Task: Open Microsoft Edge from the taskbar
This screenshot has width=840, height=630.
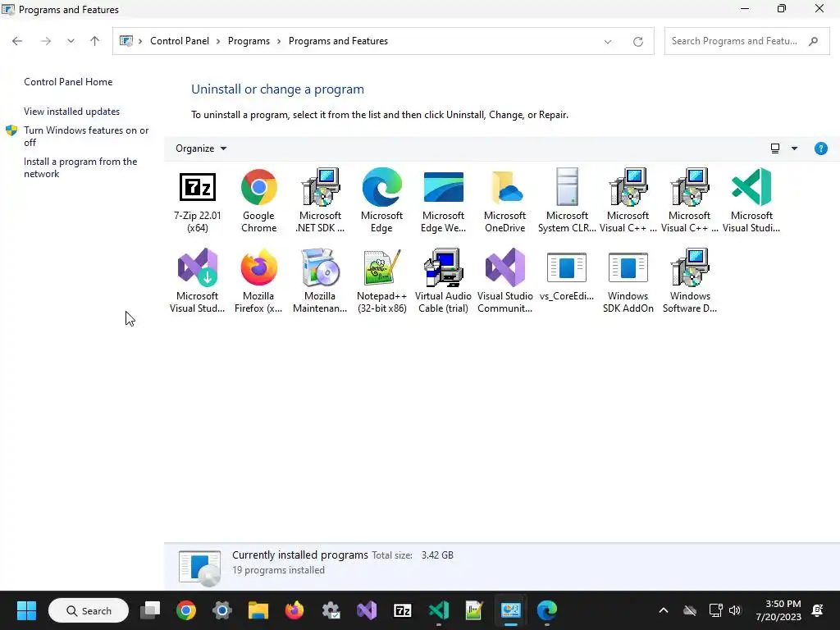Action: pos(546,610)
